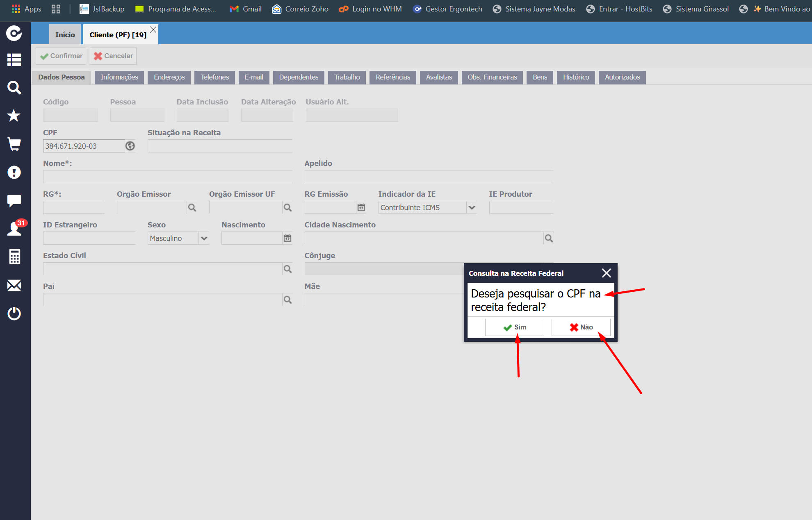Image resolution: width=812 pixels, height=520 pixels.
Task: Click the Nome input field
Action: (x=168, y=177)
